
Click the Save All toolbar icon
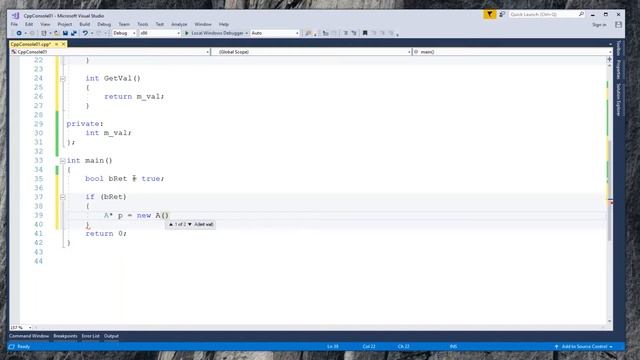point(74,33)
